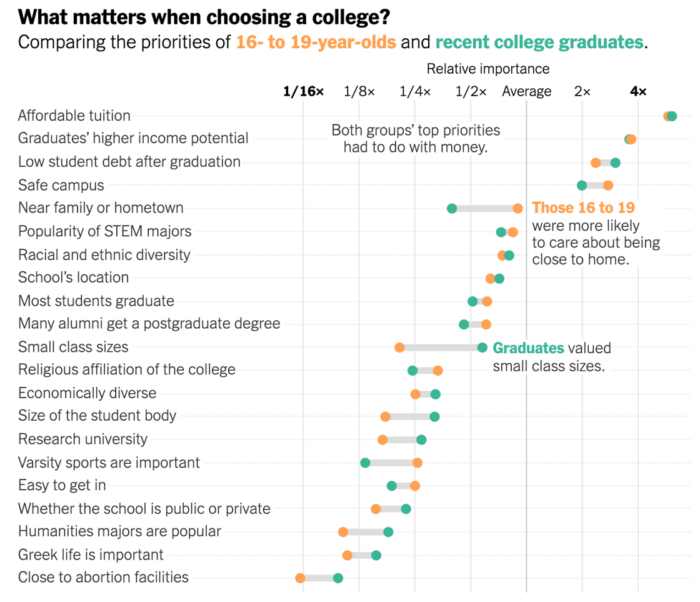Click the orange dot for Small class sizes
Viewport: 700px width, 602px height.
point(399,348)
